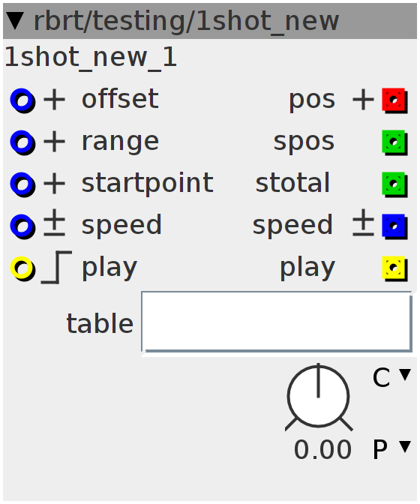Open the C dropdown arrow beside the dial
Image resolution: width=420 pixels, height=504 pixels.
[x=405, y=375]
